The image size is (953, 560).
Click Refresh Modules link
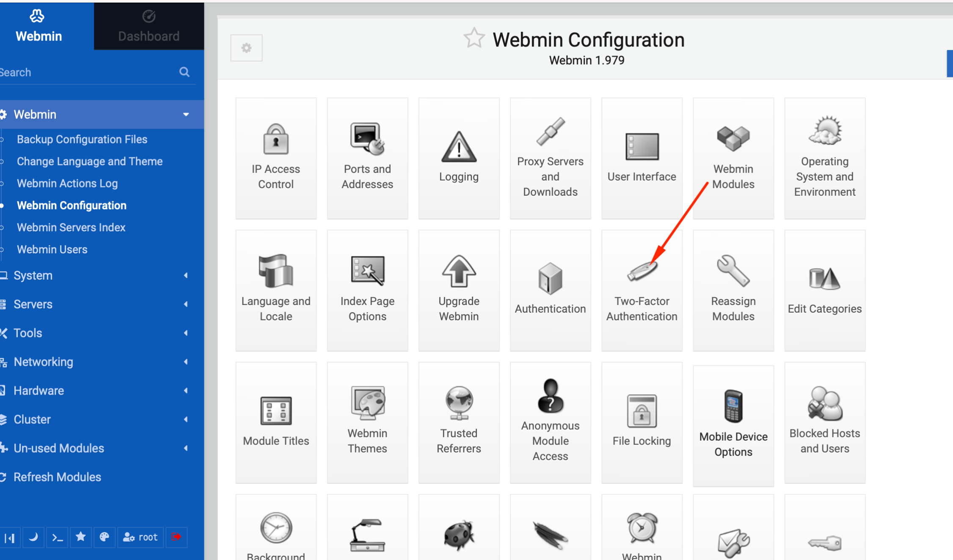pyautogui.click(x=57, y=477)
